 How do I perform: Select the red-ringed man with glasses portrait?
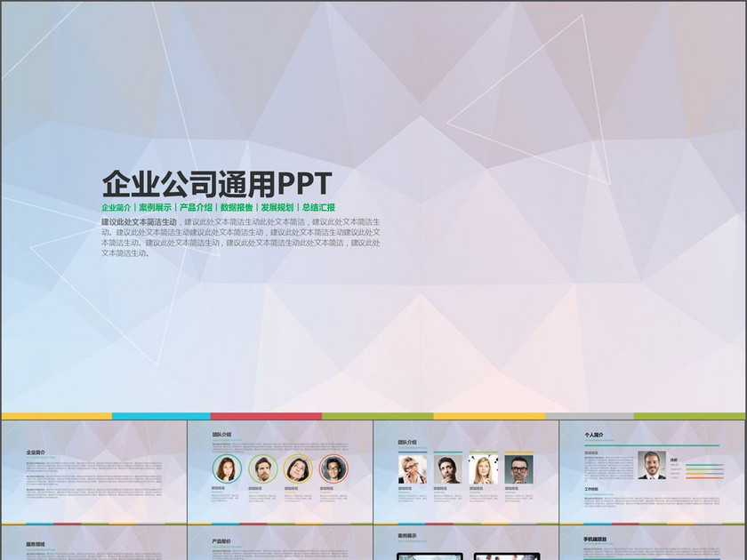pos(333,468)
